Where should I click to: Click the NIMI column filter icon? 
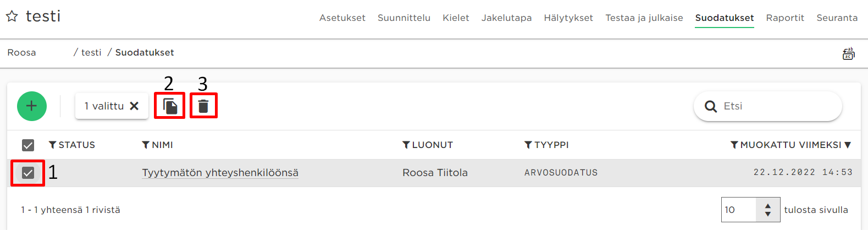(146, 145)
